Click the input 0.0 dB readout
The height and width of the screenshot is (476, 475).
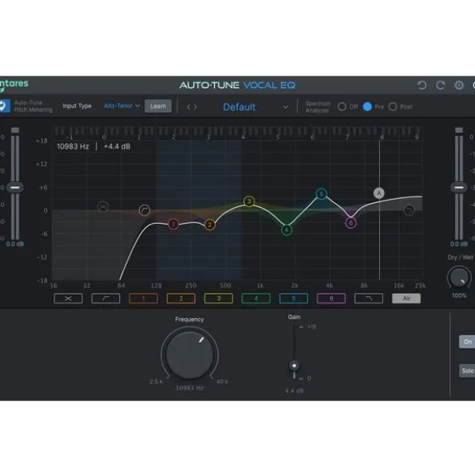pyautogui.click(x=14, y=244)
